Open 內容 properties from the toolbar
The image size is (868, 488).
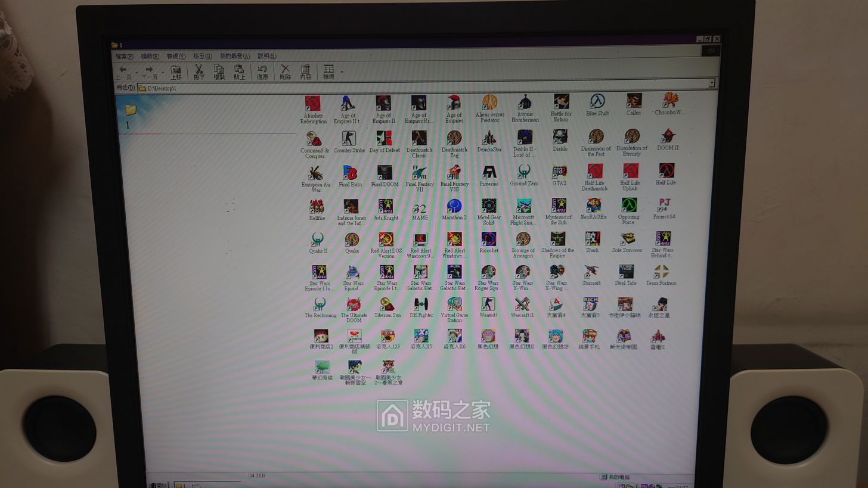pyautogui.click(x=306, y=72)
